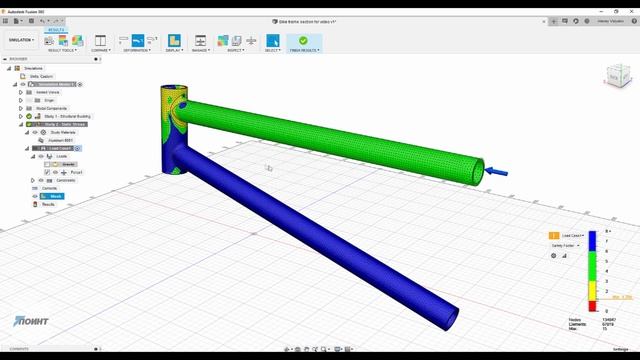This screenshot has width=640, height=360.
Task: Click the Manage toolbar icon
Action: [x=200, y=40]
